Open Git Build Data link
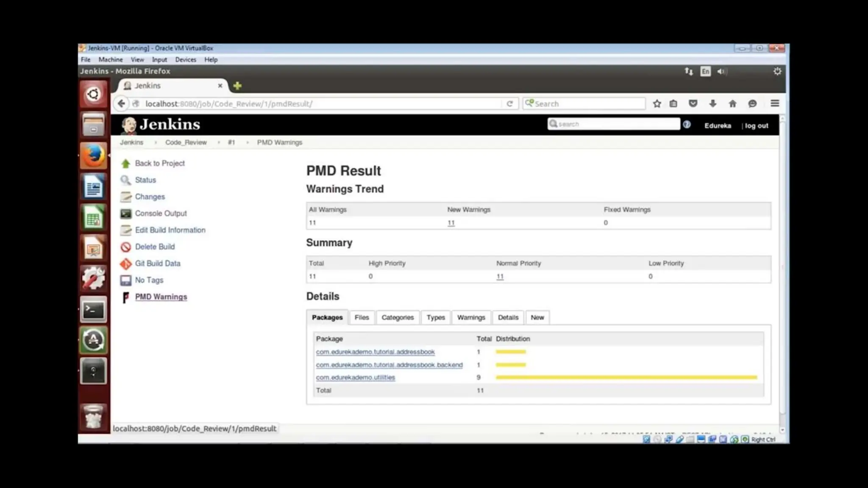 tap(157, 263)
